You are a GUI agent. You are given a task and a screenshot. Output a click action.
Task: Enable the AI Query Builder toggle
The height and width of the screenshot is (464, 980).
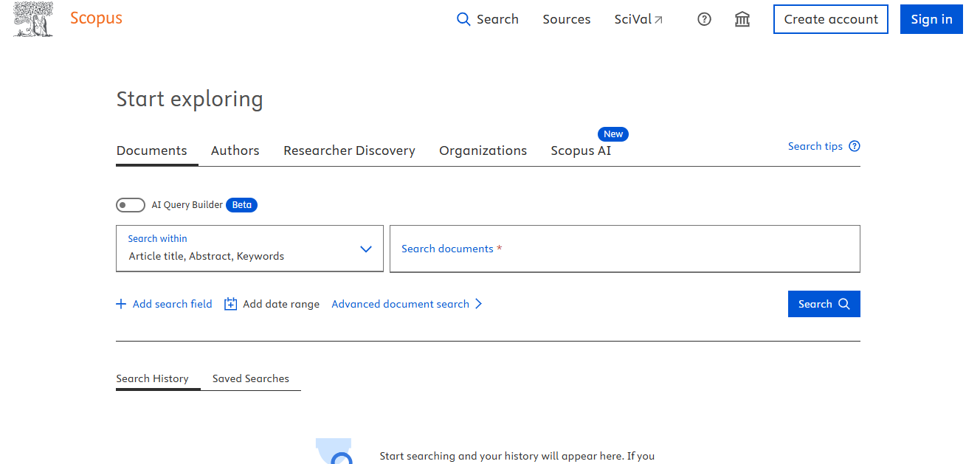coord(131,205)
